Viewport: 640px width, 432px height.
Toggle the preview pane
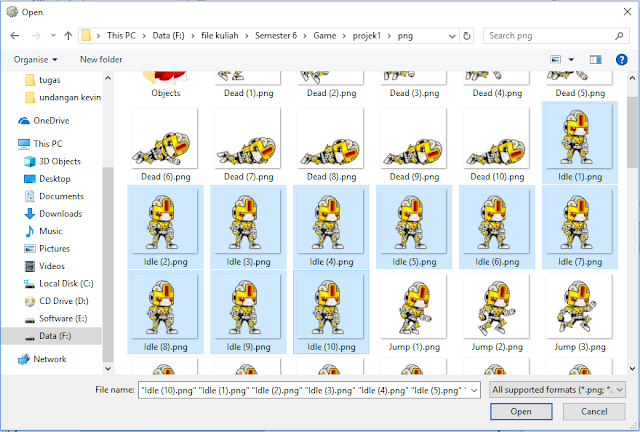point(595,60)
